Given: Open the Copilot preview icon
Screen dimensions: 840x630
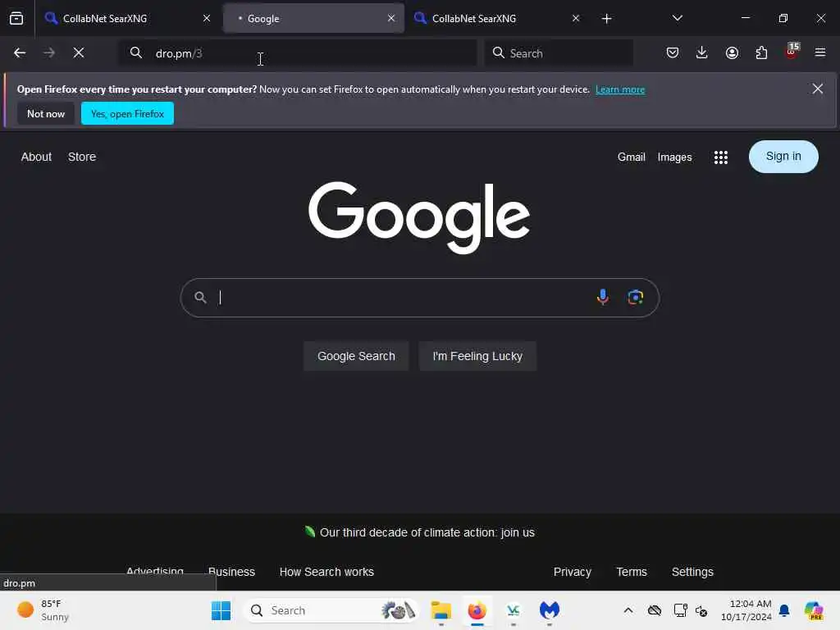Looking at the screenshot, I should pos(814,610).
